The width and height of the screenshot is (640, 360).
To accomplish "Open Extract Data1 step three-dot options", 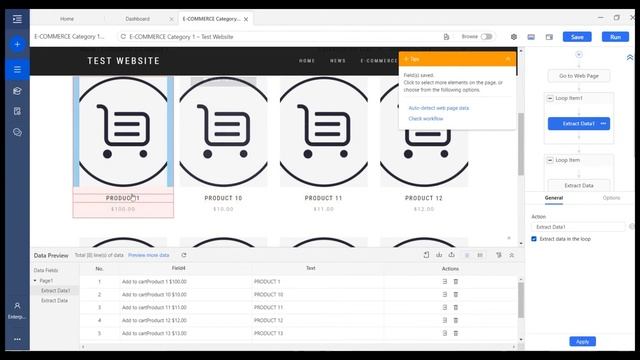I will tap(603, 124).
